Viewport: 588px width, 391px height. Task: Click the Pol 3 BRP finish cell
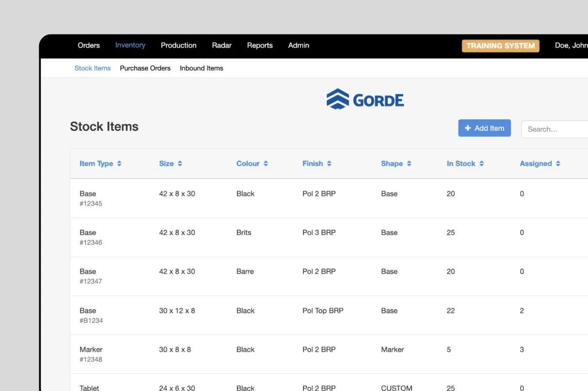(319, 233)
